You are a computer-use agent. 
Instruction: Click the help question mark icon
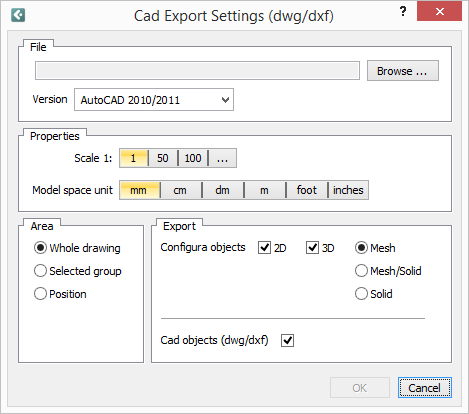tap(403, 12)
